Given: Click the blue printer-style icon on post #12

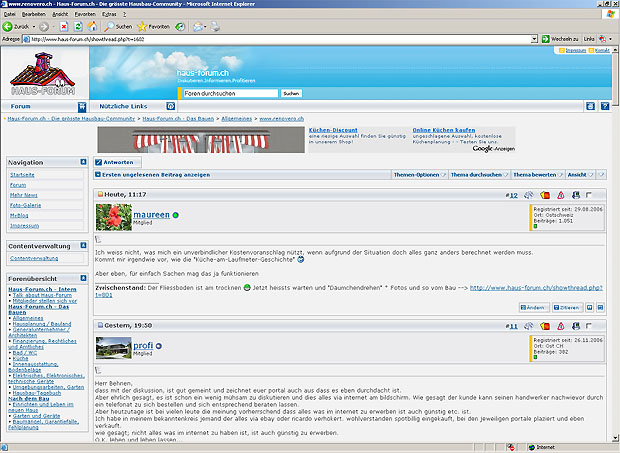Looking at the screenshot, I should coord(576,195).
